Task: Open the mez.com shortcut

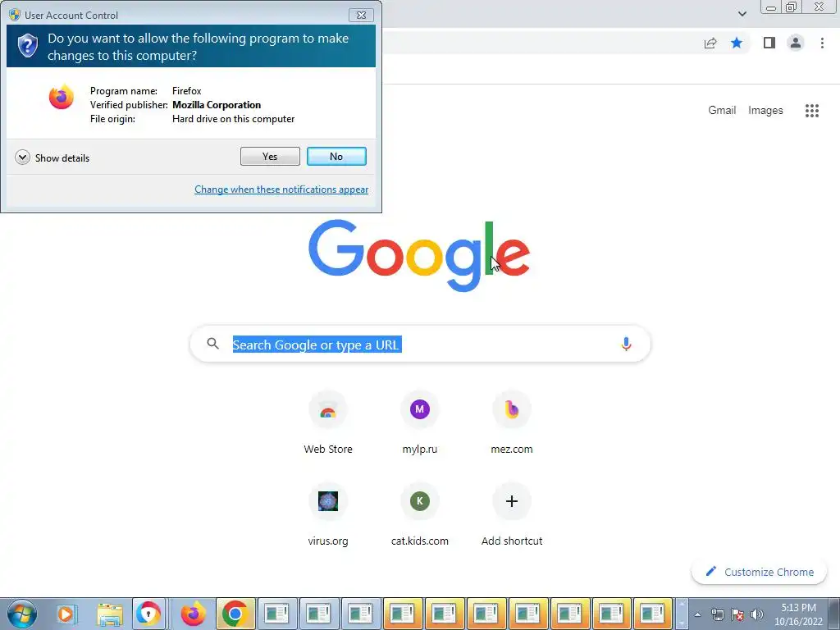Action: click(x=512, y=423)
